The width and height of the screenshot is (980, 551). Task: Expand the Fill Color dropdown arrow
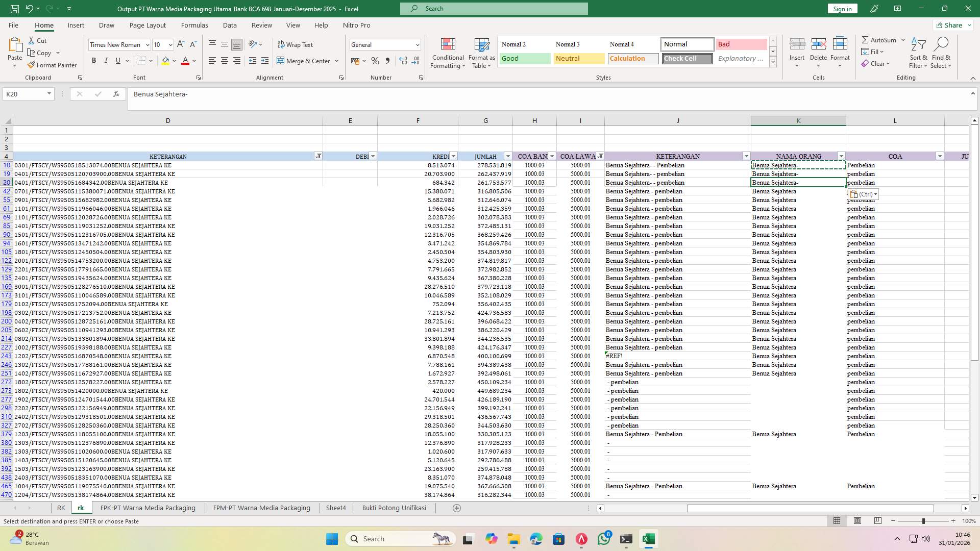point(174,61)
